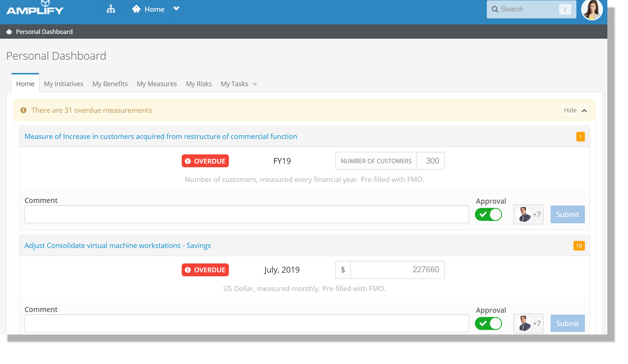Image resolution: width=628 pixels, height=364 pixels.
Task: Click orange badge showing 10
Action: tap(579, 246)
